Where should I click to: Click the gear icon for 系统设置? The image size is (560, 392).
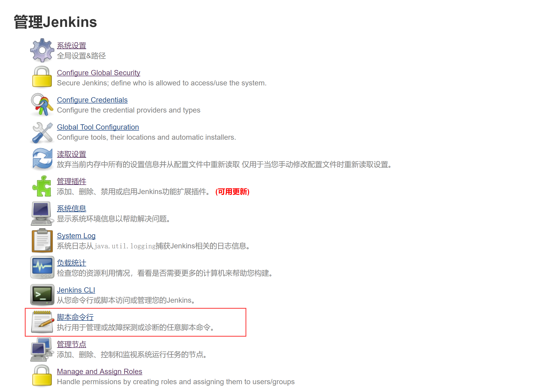tap(42, 50)
